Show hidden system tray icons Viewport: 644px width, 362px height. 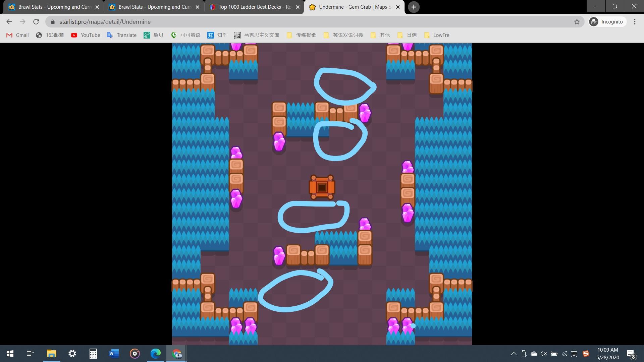(514, 354)
